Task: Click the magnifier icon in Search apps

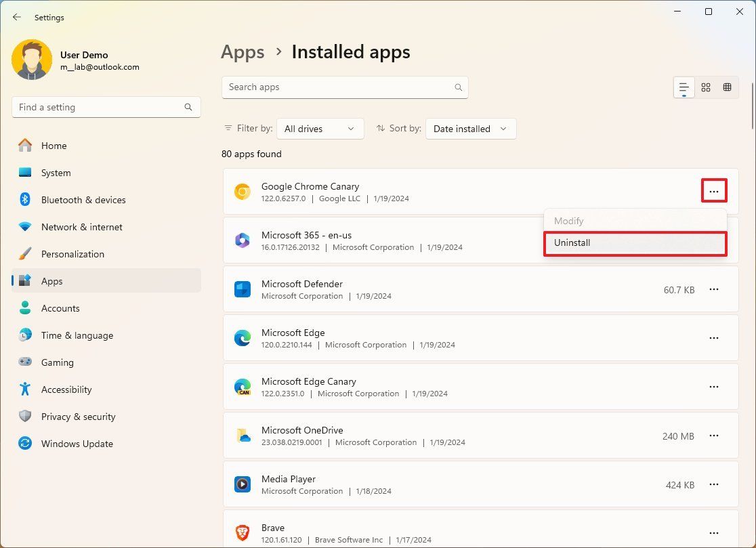Action: tap(458, 87)
